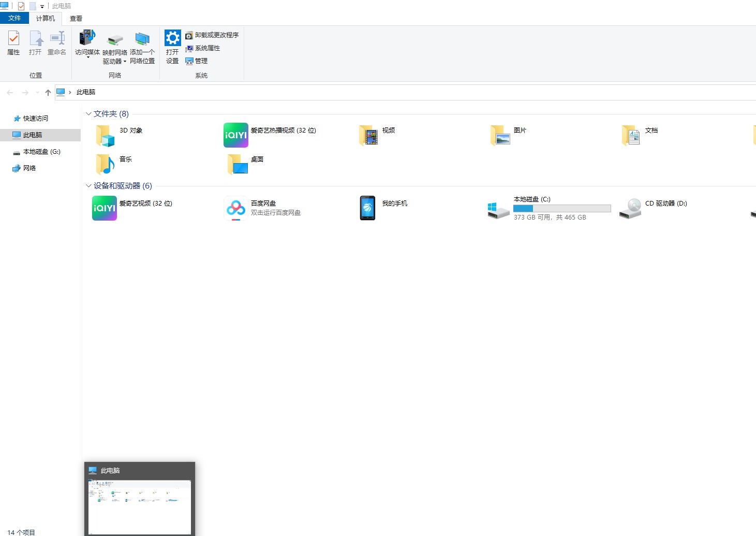This screenshot has width=756, height=536.
Task: Open the CD drive (D:) icon
Action: [630, 208]
